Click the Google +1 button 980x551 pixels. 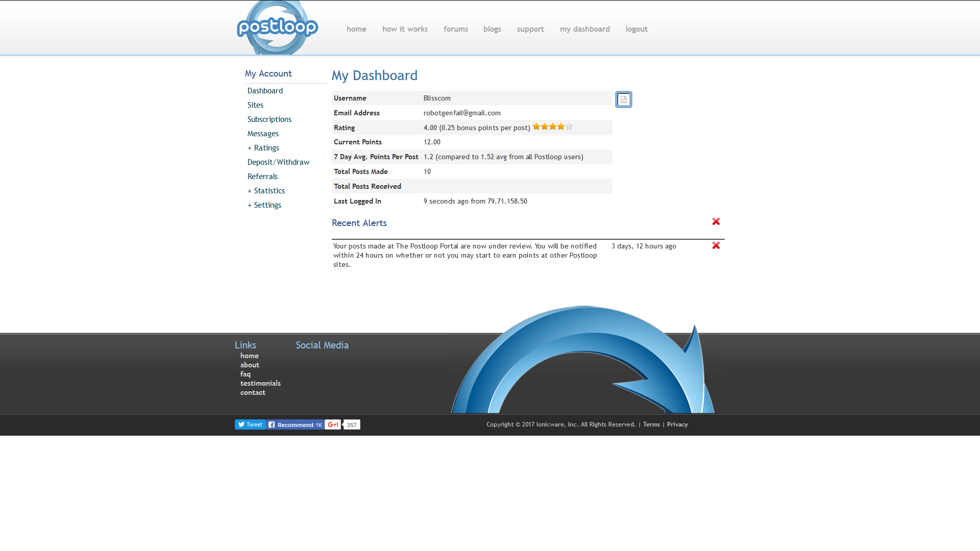pyautogui.click(x=333, y=424)
